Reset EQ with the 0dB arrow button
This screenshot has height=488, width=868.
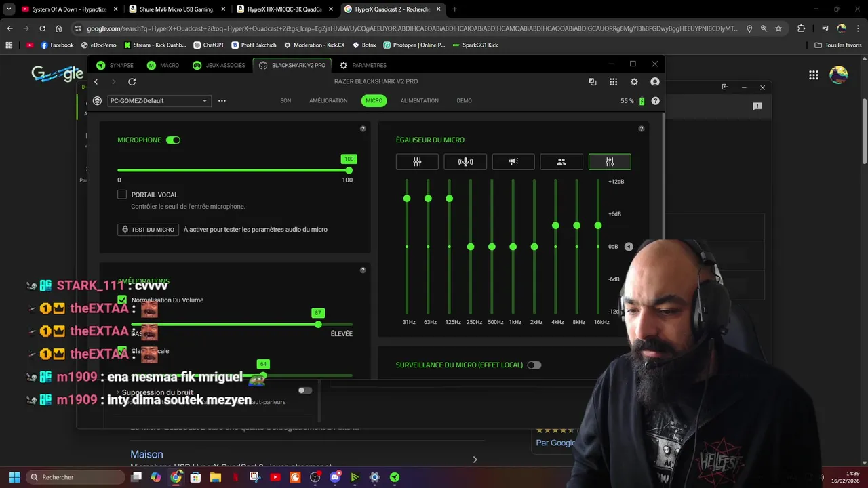(629, 247)
